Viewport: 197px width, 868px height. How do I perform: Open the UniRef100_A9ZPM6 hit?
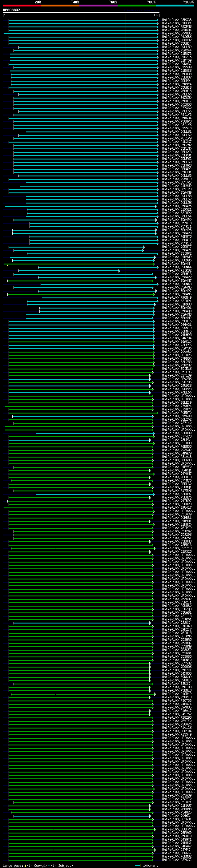(x=176, y=26)
